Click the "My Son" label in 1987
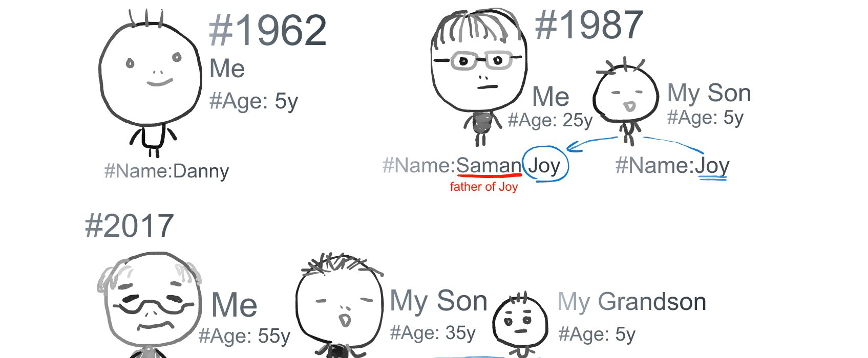The image size is (868, 358). (x=709, y=93)
